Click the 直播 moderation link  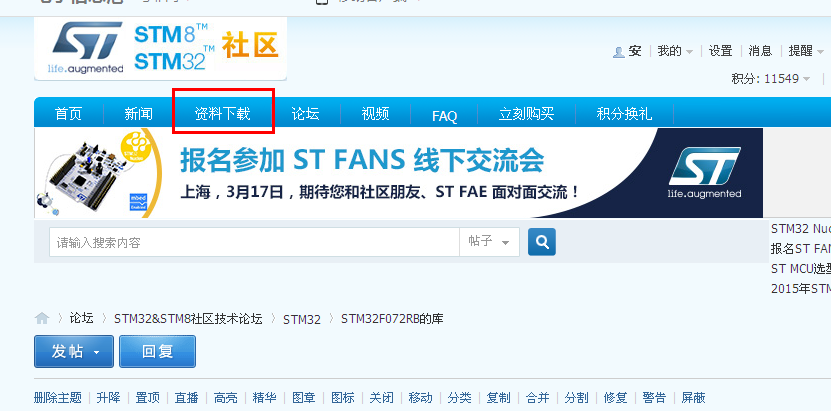click(187, 398)
